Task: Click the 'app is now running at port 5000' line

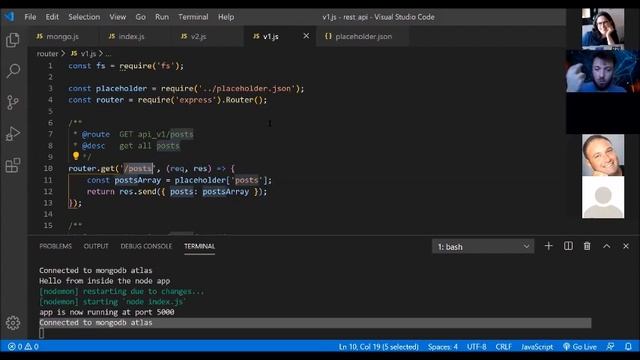Action: (107, 312)
